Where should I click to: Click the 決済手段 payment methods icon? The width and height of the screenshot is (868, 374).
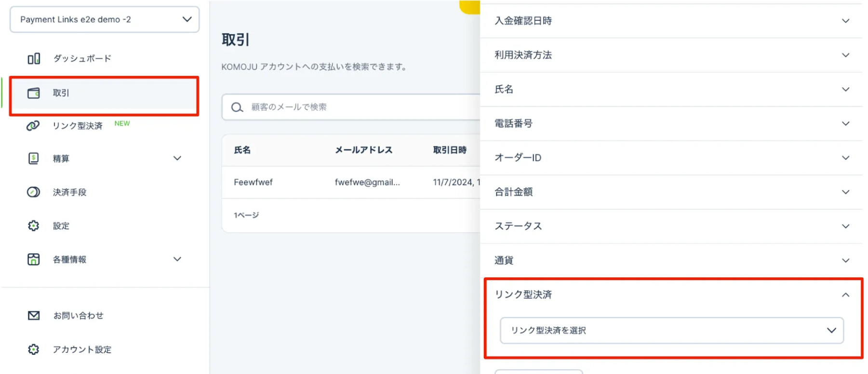click(x=33, y=192)
